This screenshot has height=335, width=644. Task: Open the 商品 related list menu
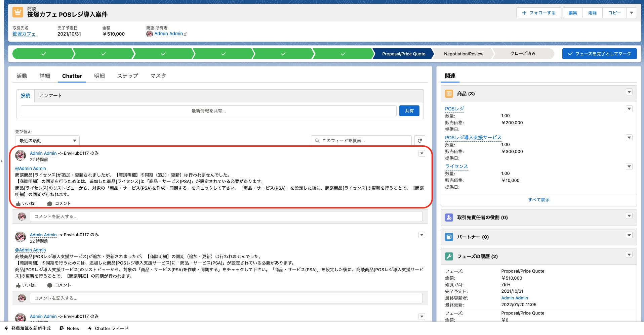coord(629,92)
